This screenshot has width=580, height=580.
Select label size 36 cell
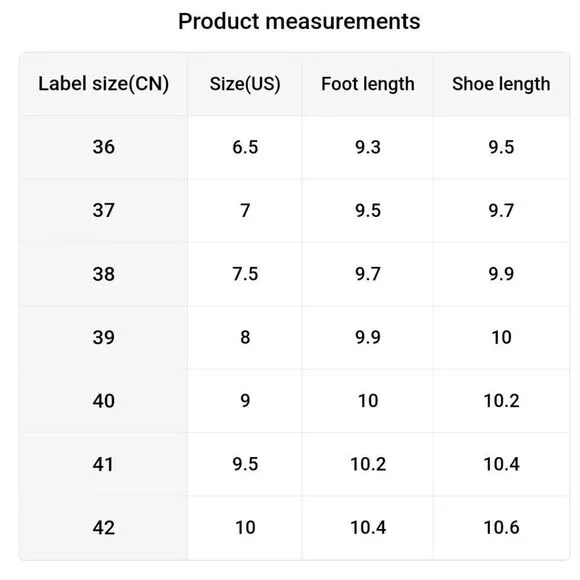point(104,147)
